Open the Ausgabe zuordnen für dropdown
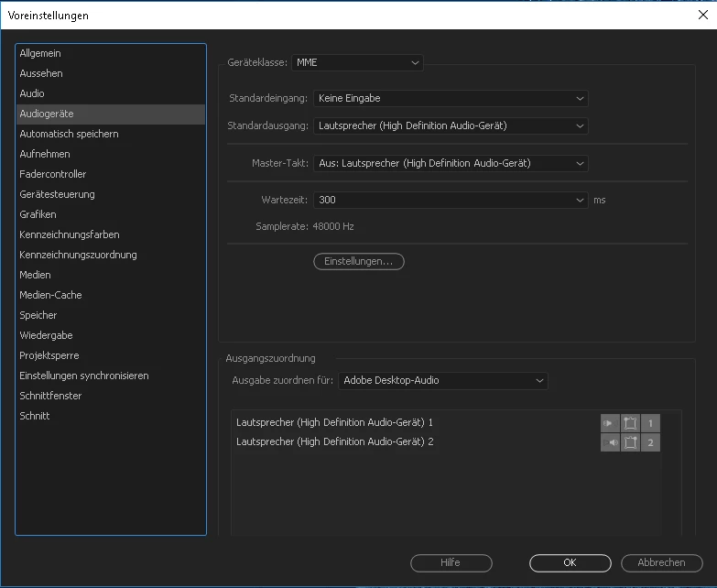This screenshot has width=717, height=588. pos(442,380)
